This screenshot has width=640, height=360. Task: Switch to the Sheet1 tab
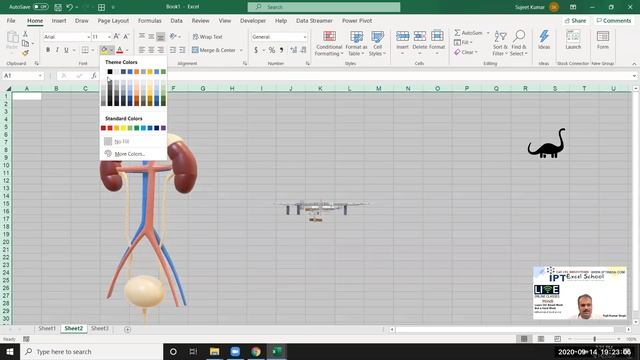(x=47, y=329)
